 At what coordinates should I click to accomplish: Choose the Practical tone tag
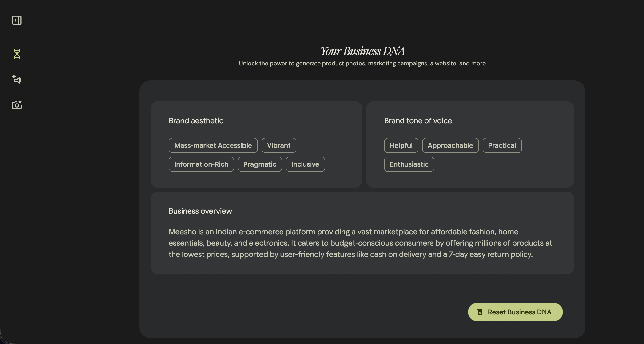pyautogui.click(x=502, y=145)
